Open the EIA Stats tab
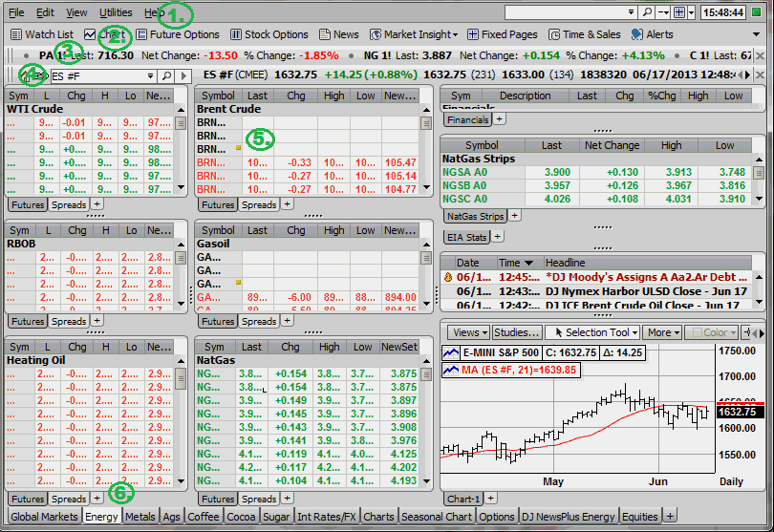The height and width of the screenshot is (532, 774). [x=466, y=238]
